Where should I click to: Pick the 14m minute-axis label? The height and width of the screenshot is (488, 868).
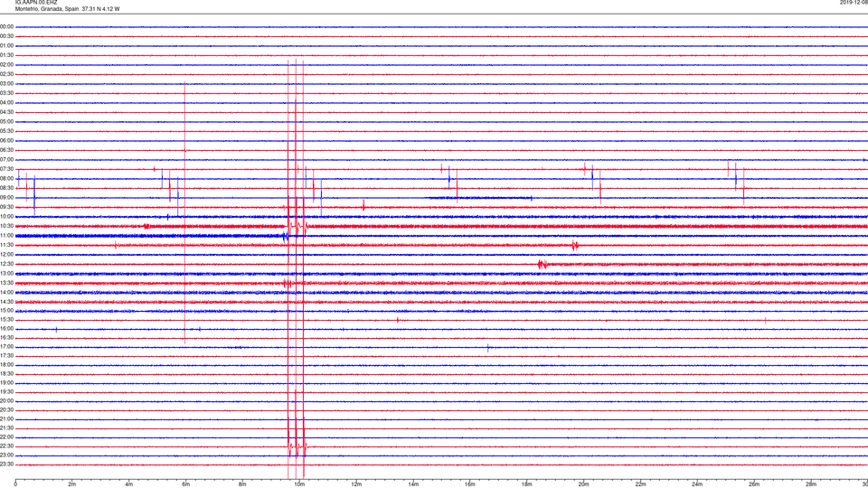pos(413,484)
